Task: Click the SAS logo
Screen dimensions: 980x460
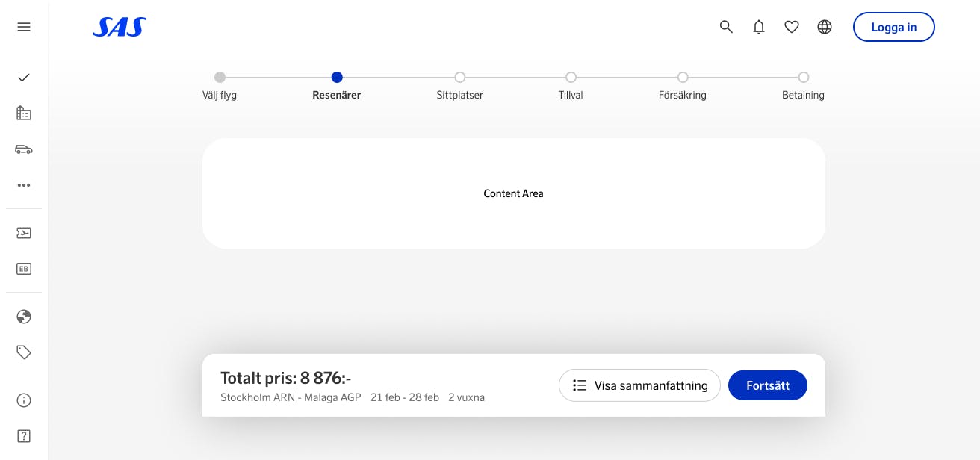Action: [120, 28]
